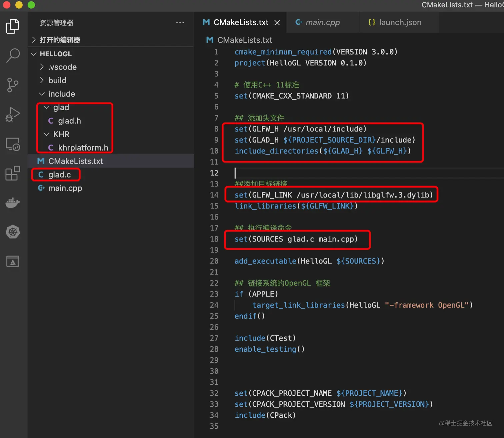
Task: Switch to the main.cpp editor tab
Action: (x=323, y=22)
